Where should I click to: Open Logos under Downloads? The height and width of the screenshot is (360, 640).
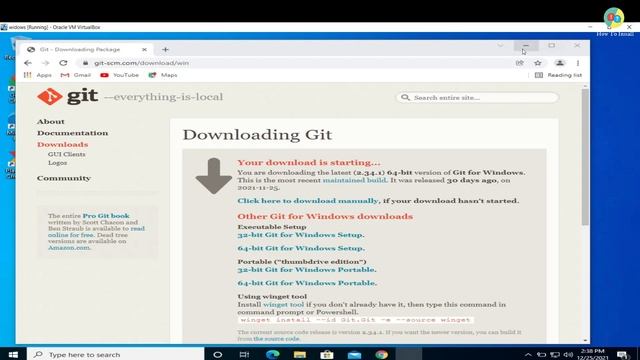point(58,162)
